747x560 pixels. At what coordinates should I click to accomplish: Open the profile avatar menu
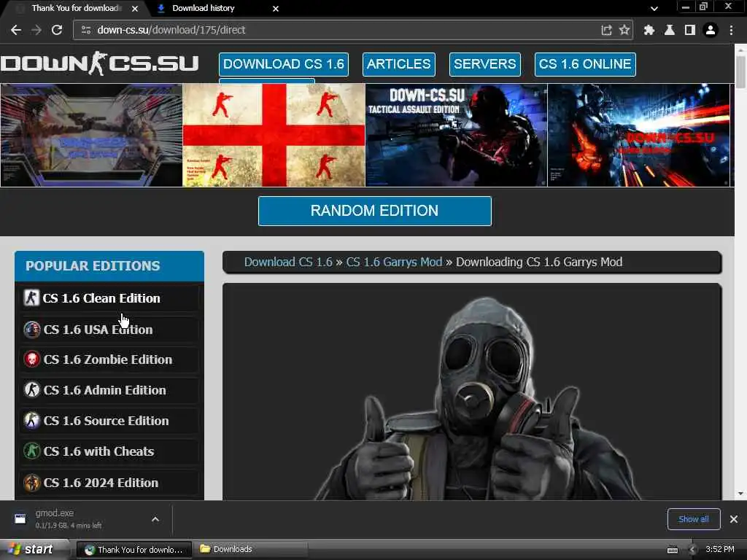pyautogui.click(x=711, y=30)
